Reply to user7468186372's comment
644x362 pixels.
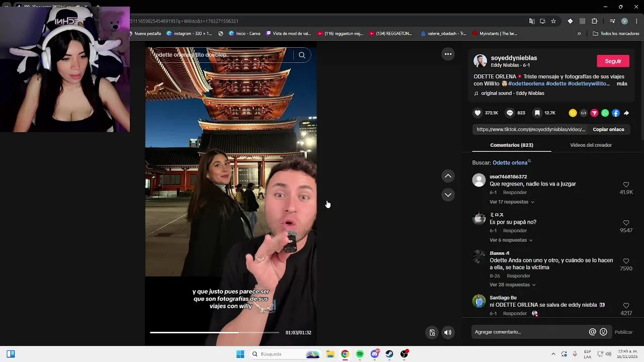(515, 193)
